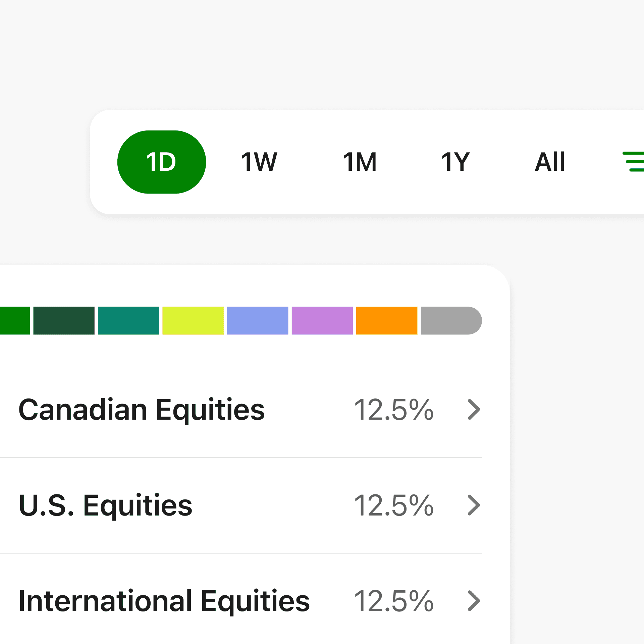Expand U.S. Equities chevron arrow
Viewport: 644px width, 644px height.
click(x=474, y=505)
